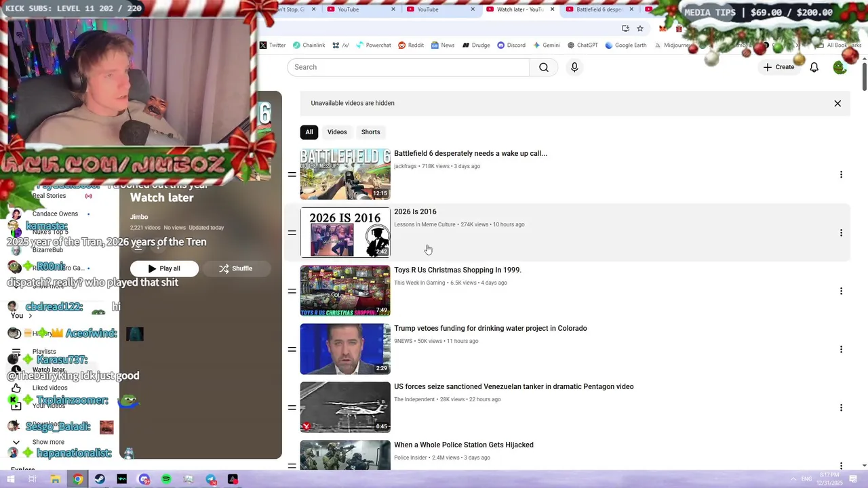
Task: Open the three-dot menu for Toys R Us video
Action: (x=841, y=291)
